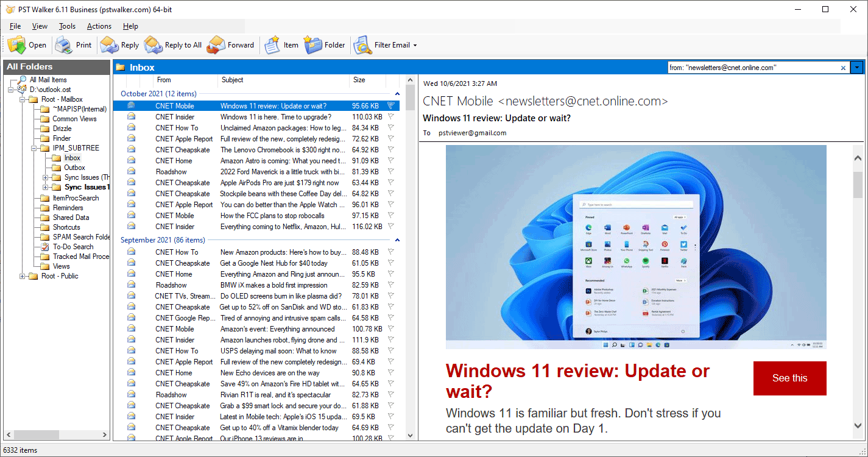Viewport: 868px width, 457px height.
Task: Click envelope icon of USPS delaying mail email
Action: point(131,351)
